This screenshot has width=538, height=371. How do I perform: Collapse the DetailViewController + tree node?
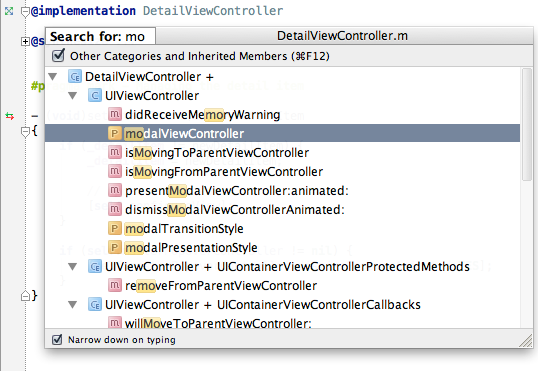pos(52,76)
